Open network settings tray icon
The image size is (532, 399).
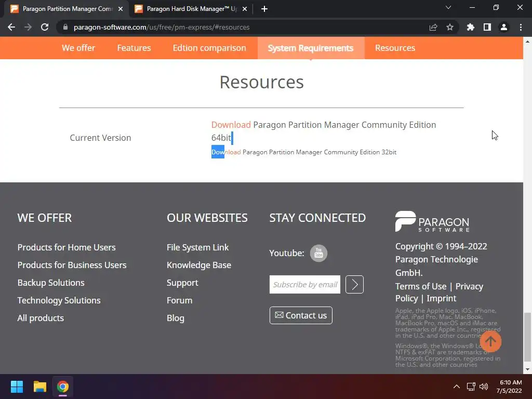(471, 387)
